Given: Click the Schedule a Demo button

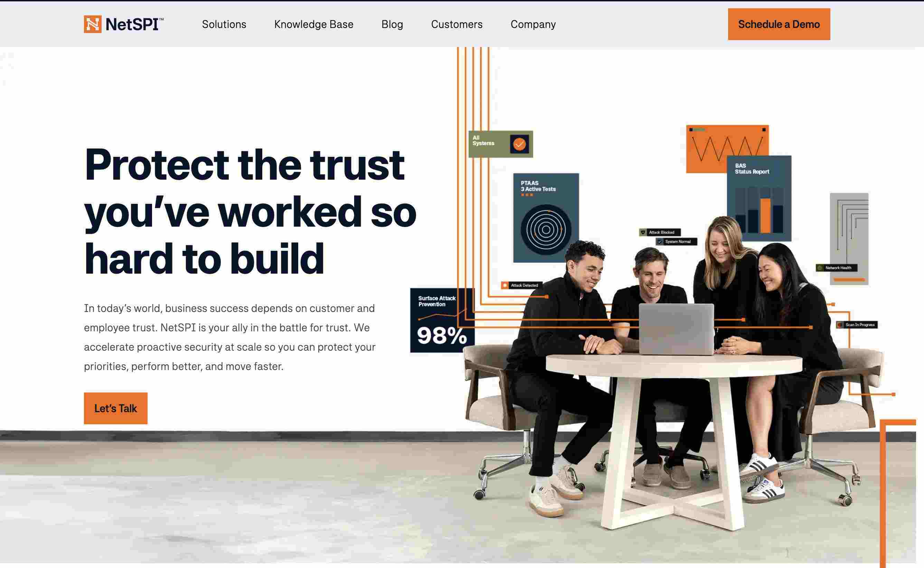Looking at the screenshot, I should (779, 24).
